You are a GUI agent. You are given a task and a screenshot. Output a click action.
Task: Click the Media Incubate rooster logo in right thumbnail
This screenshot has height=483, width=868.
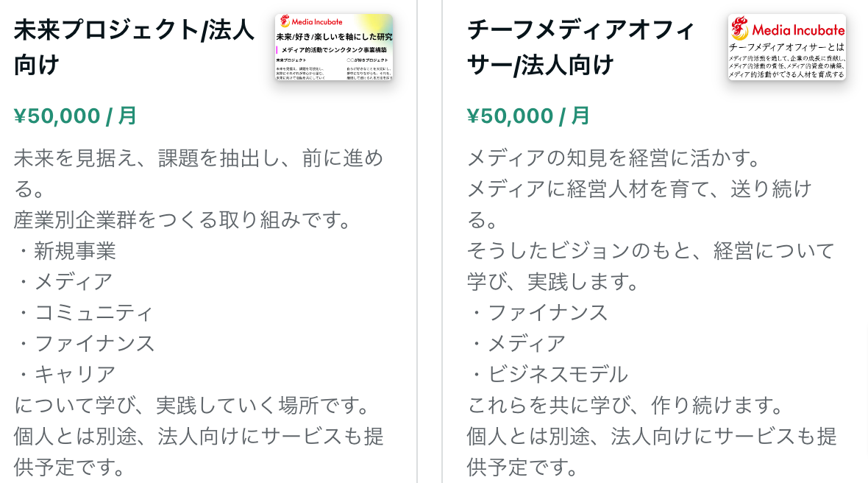(x=740, y=29)
